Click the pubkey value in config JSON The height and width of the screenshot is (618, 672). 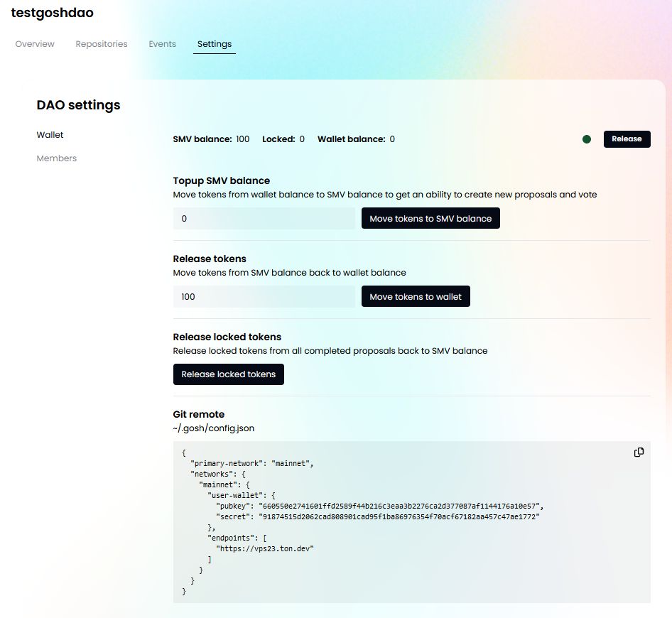399,506
